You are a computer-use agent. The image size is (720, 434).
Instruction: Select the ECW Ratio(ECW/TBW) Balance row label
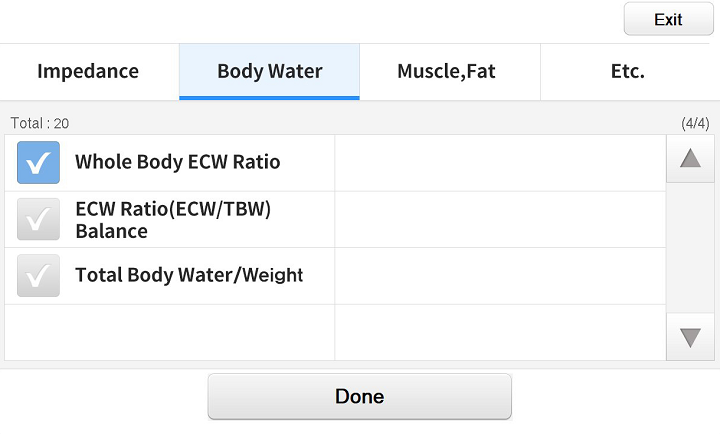[173, 220]
